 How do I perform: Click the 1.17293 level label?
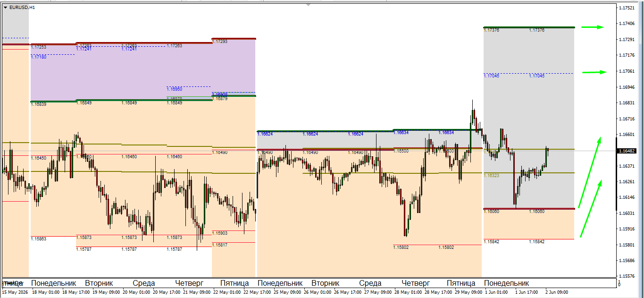(x=220, y=42)
